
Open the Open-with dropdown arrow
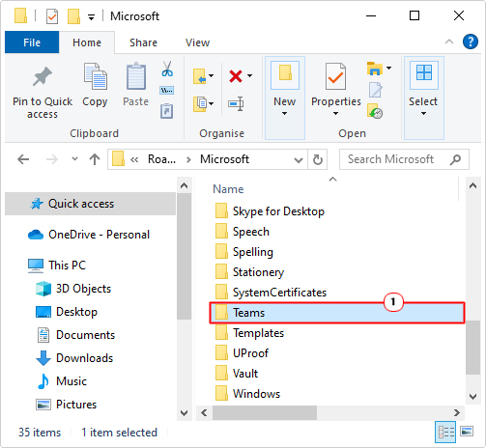click(389, 68)
